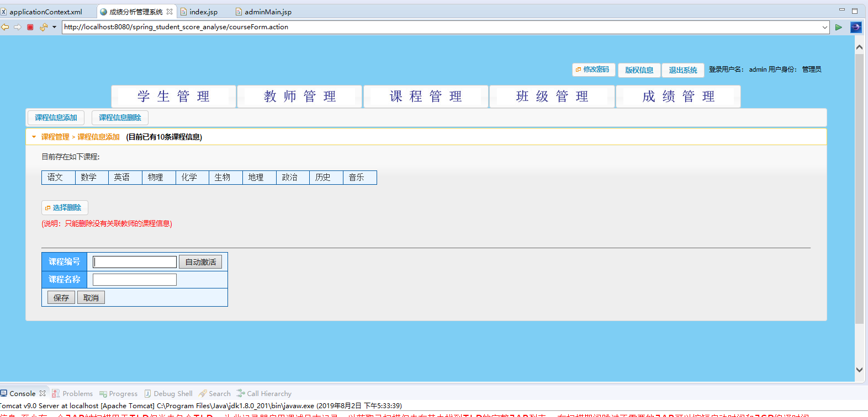Select the 课程信息添加 sub-tab
This screenshot has width=868, height=417.
coord(56,117)
